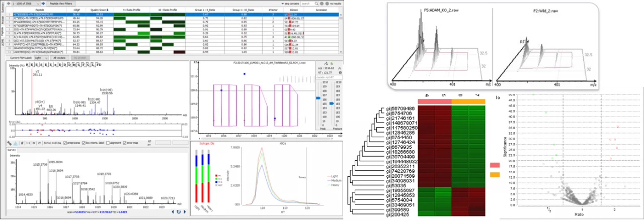
Task: Click the spectrum peak profile icon
Action: (15, 143)
